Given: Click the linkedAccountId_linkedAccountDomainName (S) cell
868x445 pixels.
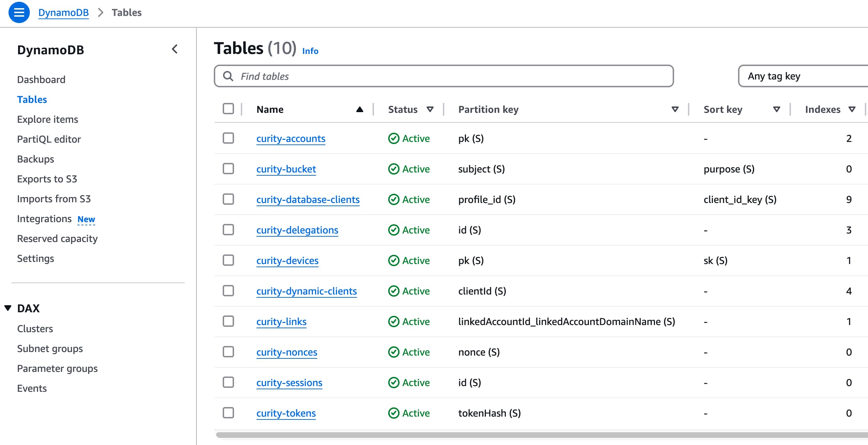Looking at the screenshot, I should (x=566, y=322).
